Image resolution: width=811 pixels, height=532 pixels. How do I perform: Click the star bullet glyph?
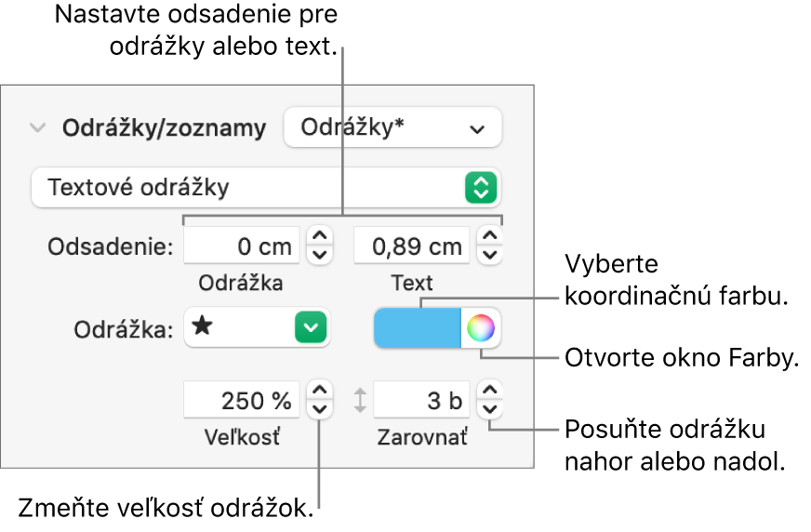coord(200,328)
